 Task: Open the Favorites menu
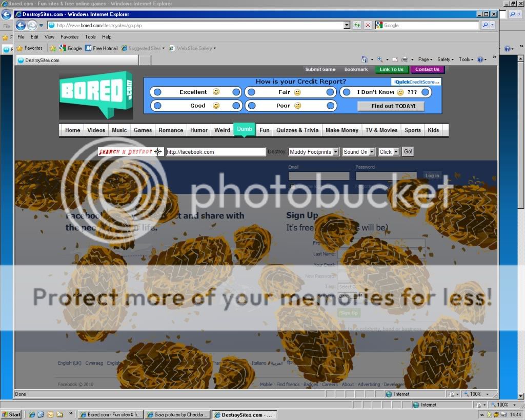(x=70, y=37)
